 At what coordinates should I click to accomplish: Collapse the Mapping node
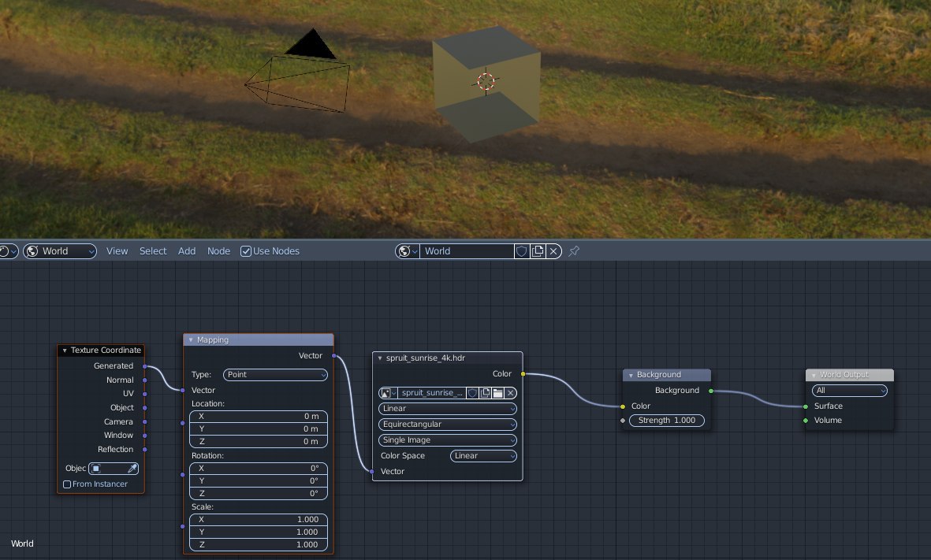point(191,340)
